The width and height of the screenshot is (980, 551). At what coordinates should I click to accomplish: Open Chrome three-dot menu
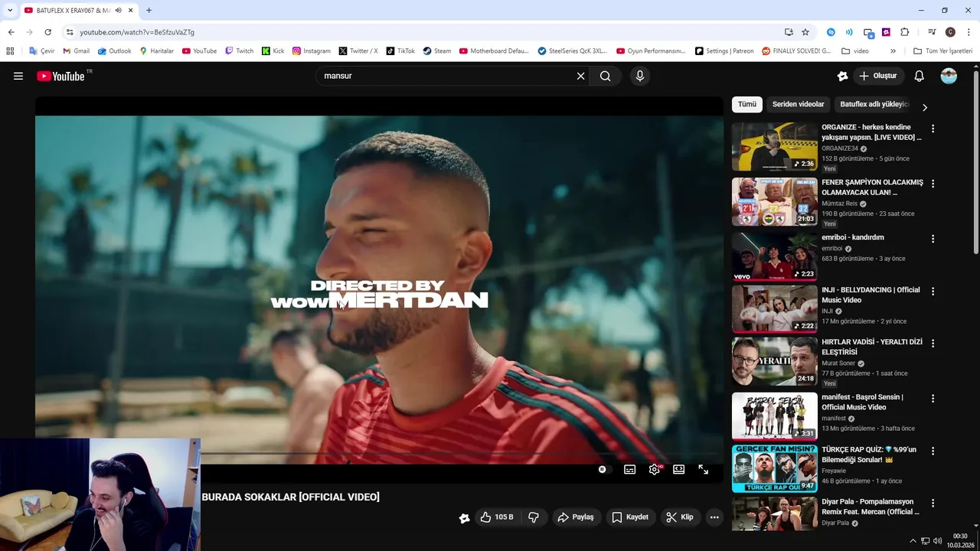point(969,32)
